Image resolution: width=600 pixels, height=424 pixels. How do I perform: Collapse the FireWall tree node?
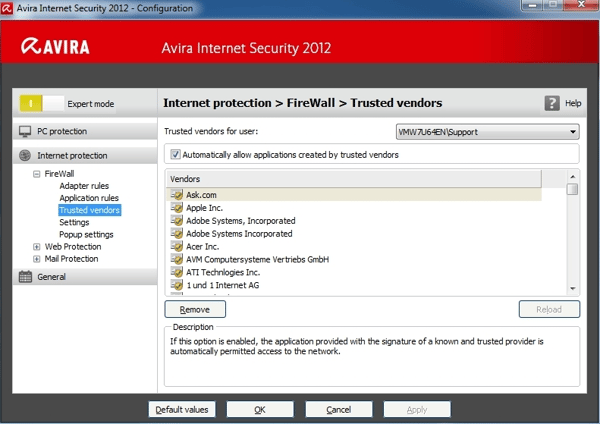[36, 174]
